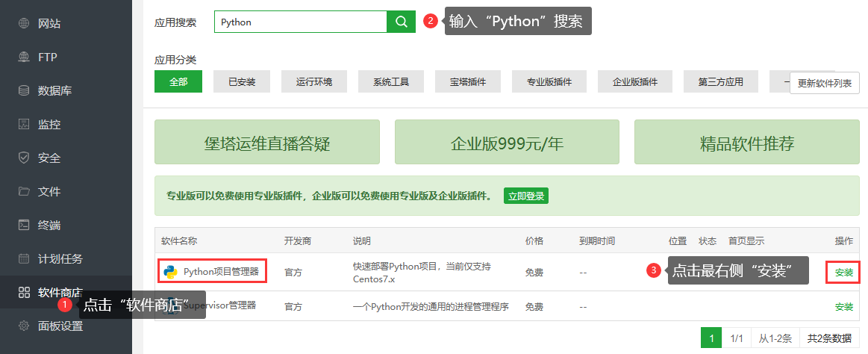Click the green 立即登录 button
868x354 pixels.
click(526, 196)
